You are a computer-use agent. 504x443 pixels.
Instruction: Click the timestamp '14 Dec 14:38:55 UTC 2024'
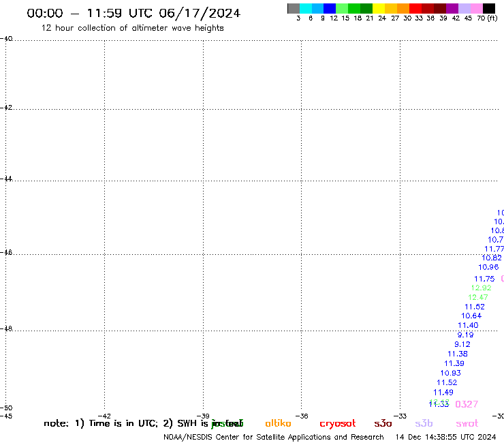pos(445,438)
